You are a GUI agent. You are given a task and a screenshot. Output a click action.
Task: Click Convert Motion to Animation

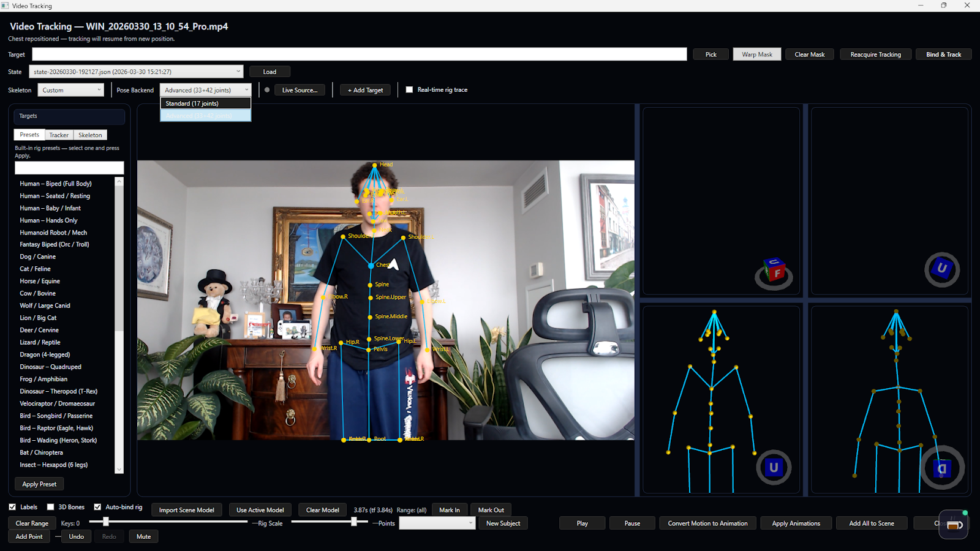click(x=707, y=523)
